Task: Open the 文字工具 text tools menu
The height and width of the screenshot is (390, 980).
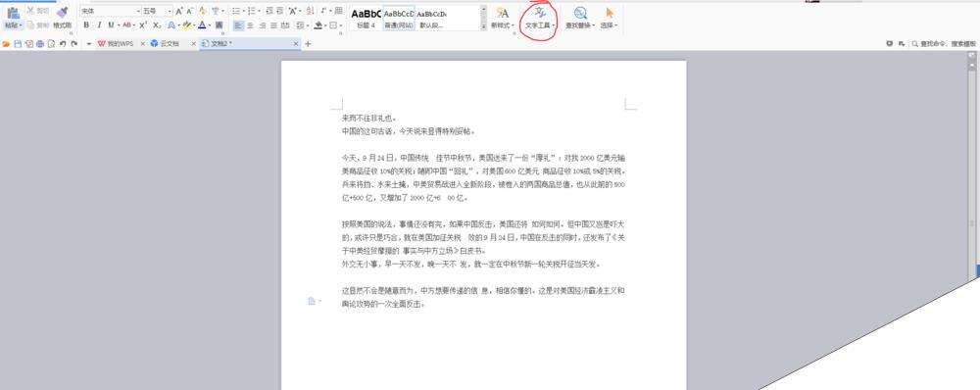Action: [539, 19]
